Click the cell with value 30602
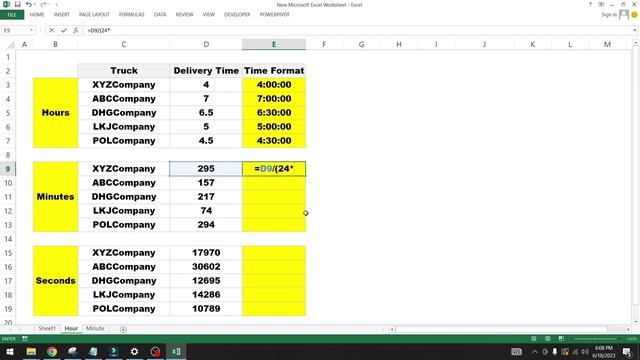640x360 pixels. click(206, 267)
